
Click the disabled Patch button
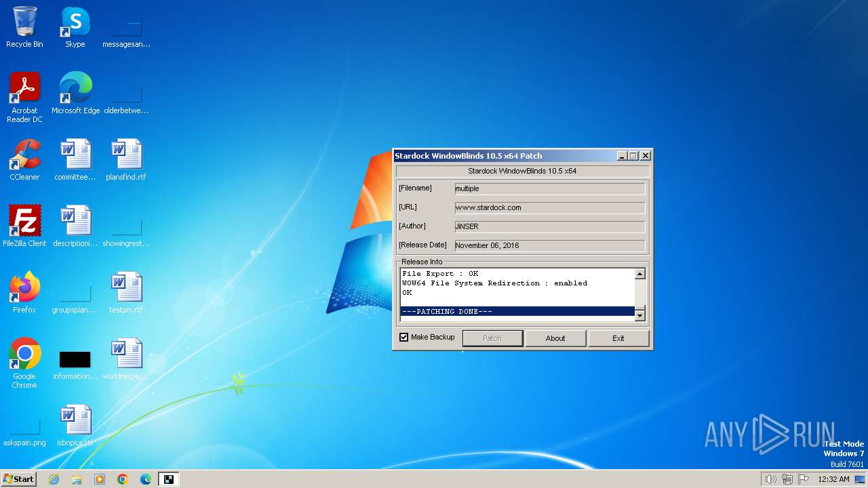(x=492, y=338)
